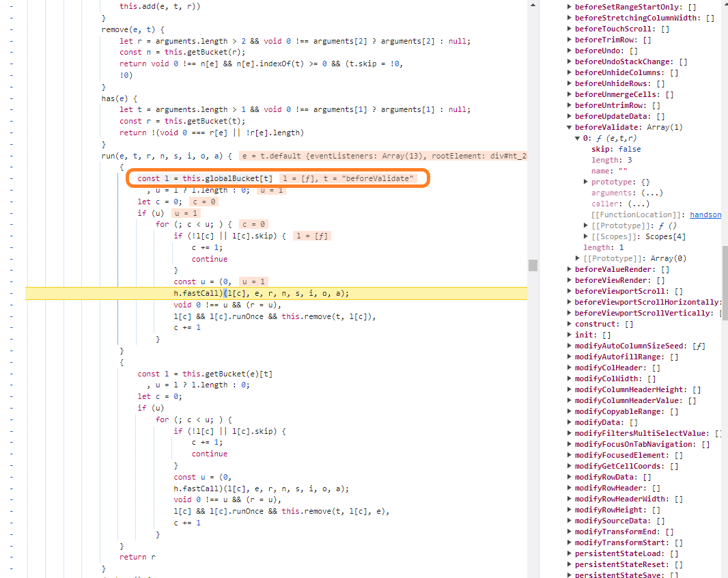Expand the beforeViewportScrollVertically entry
Image resolution: width=728 pixels, height=578 pixels.
click(569, 313)
